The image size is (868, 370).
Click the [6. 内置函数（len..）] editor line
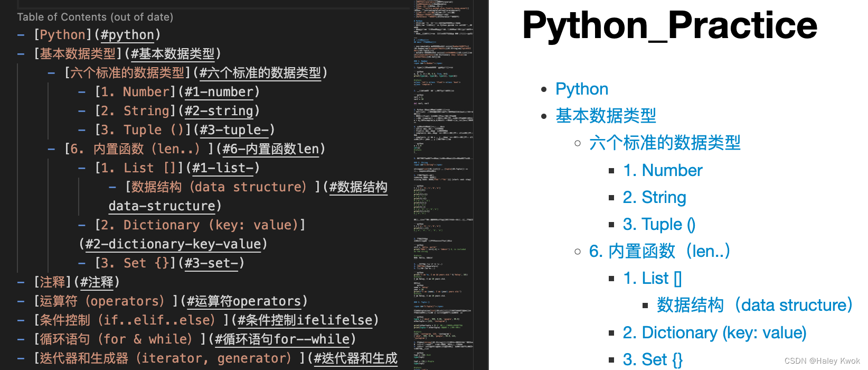pos(186,149)
